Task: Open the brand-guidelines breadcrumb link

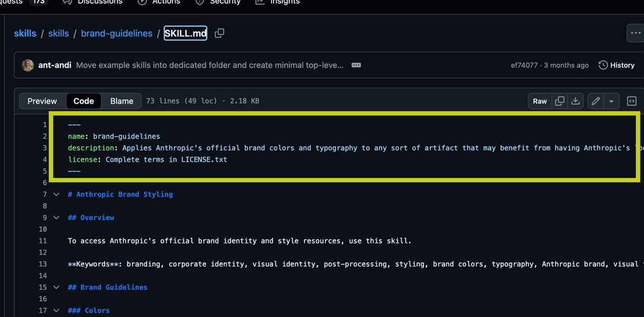Action: tap(116, 33)
